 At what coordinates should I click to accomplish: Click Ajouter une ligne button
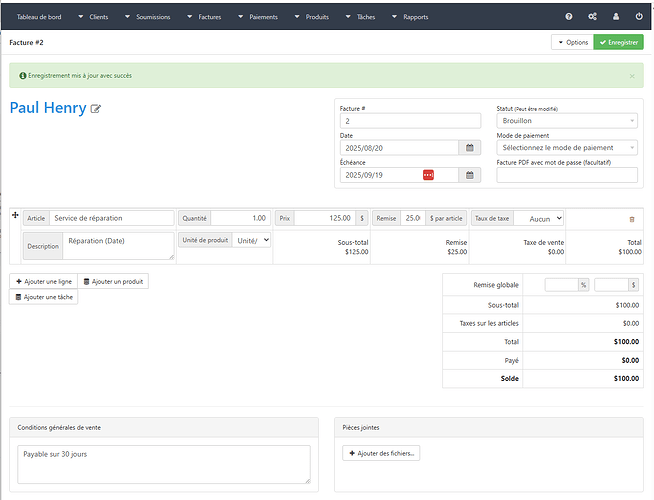tap(44, 281)
